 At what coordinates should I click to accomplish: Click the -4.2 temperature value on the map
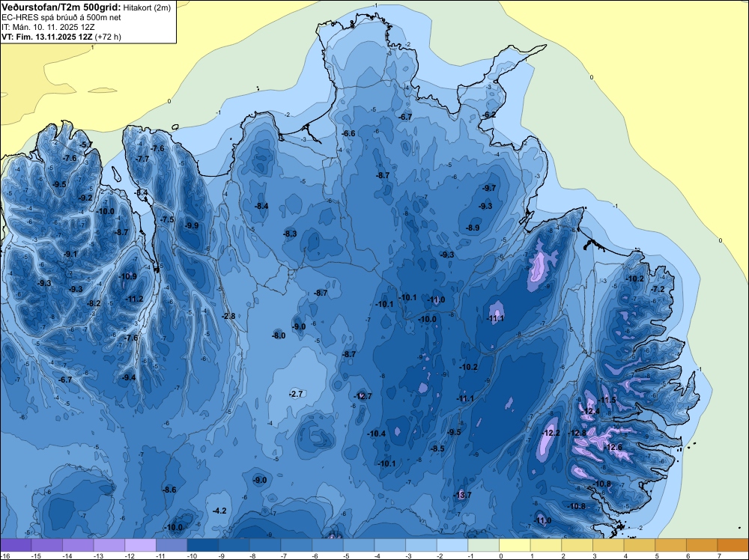219,511
